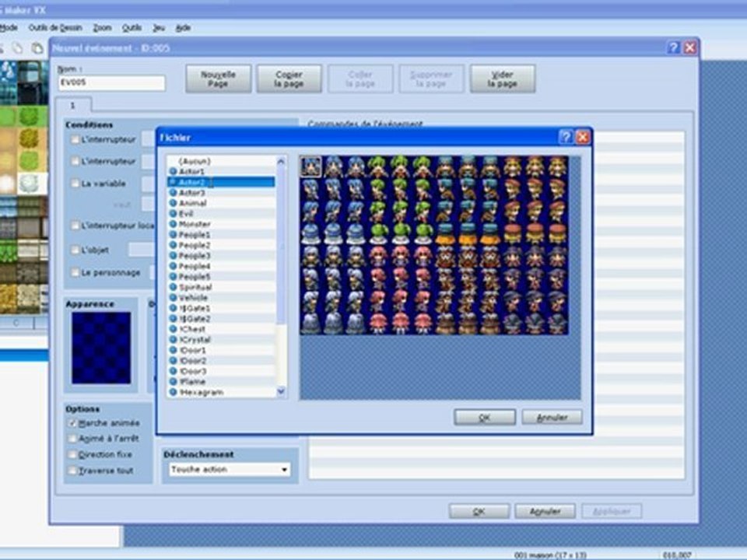Pick the teal-hat character sprite block

pyautogui.click(x=468, y=201)
